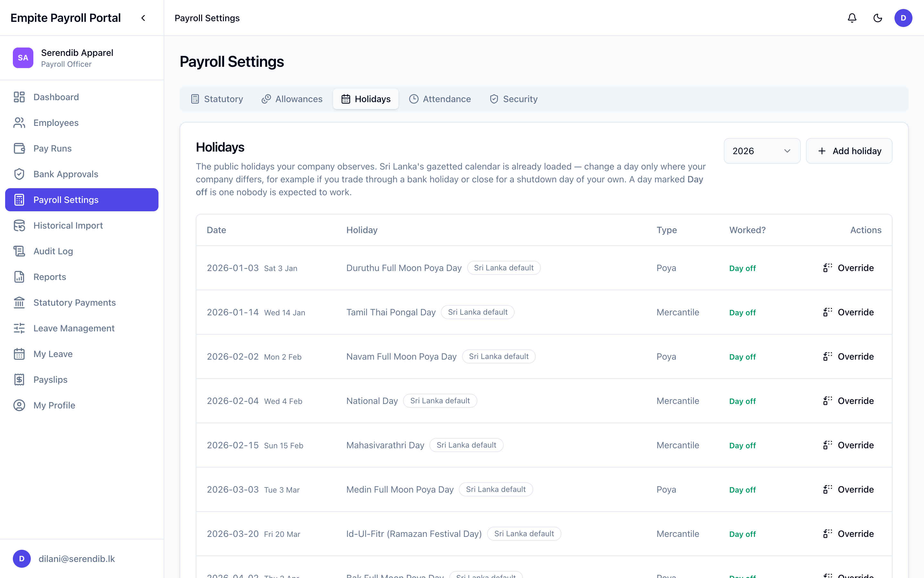Viewport: 924px width, 578px height.
Task: Click Mercantile type for Tamil Thai Pongal
Action: click(678, 312)
